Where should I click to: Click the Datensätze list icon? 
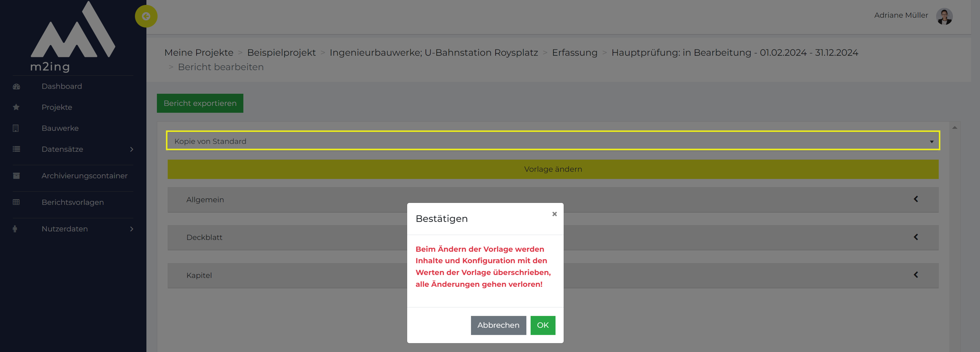pos(16,149)
